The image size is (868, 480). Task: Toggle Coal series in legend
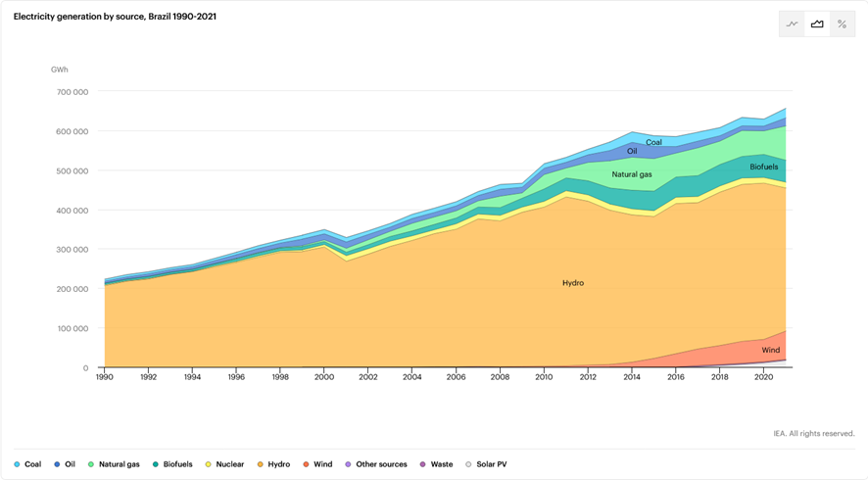point(27,464)
